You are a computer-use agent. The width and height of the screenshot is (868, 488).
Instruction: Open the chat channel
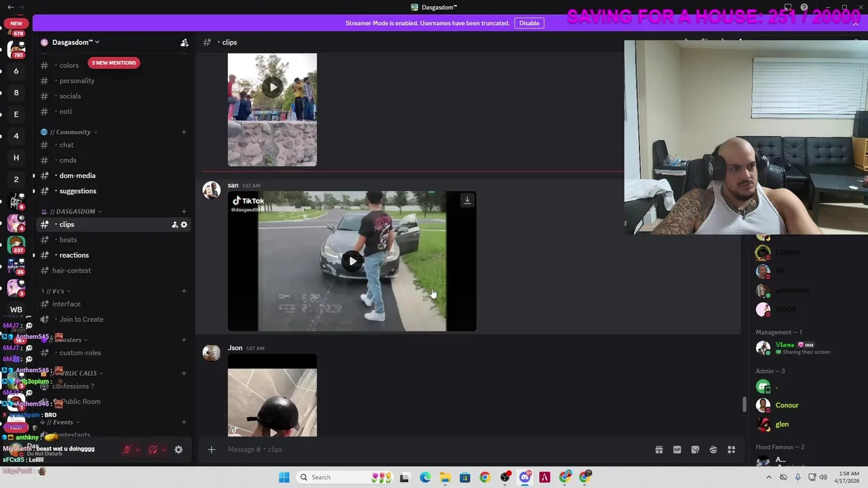(x=113, y=145)
